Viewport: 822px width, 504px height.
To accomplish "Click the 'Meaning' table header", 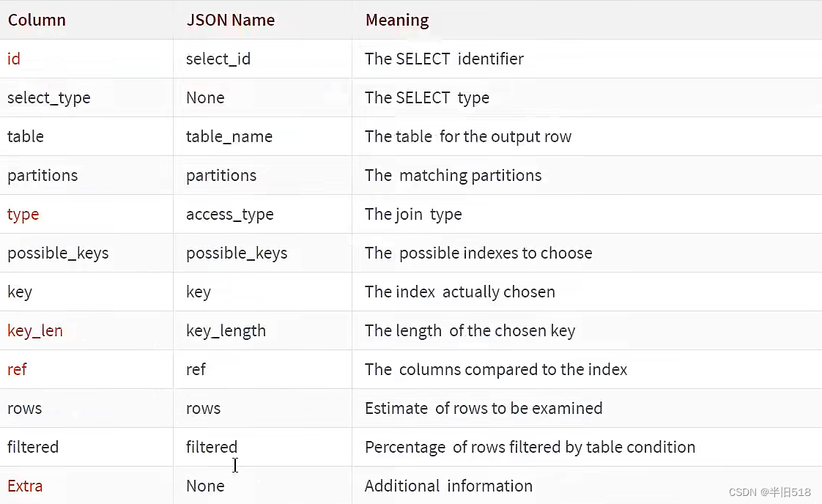I will [x=397, y=20].
